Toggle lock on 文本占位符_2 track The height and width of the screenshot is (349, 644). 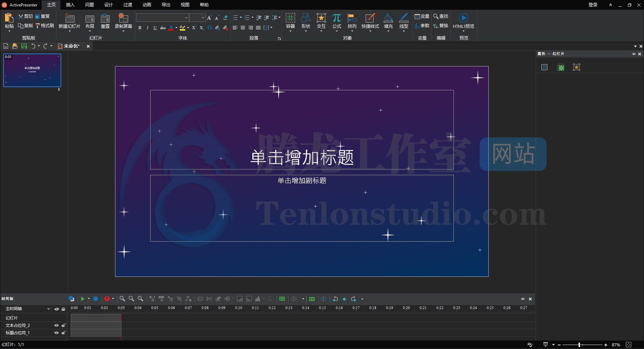coord(63,325)
